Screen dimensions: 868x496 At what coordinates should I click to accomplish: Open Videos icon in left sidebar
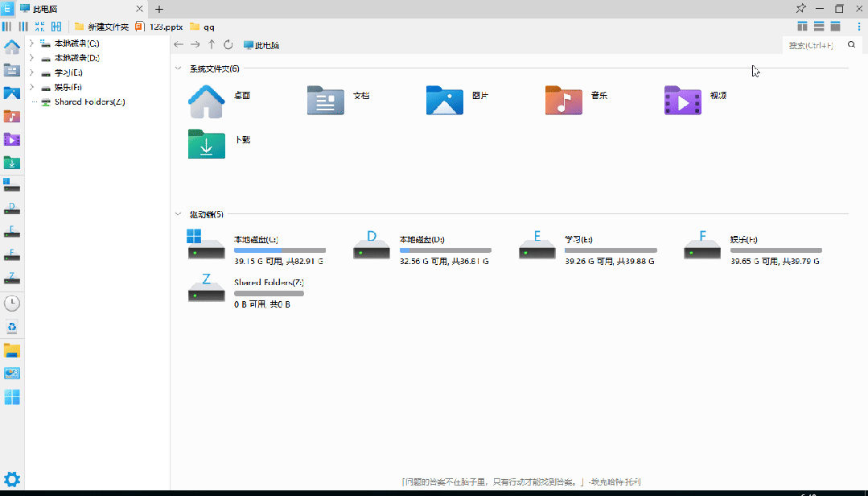[11, 139]
